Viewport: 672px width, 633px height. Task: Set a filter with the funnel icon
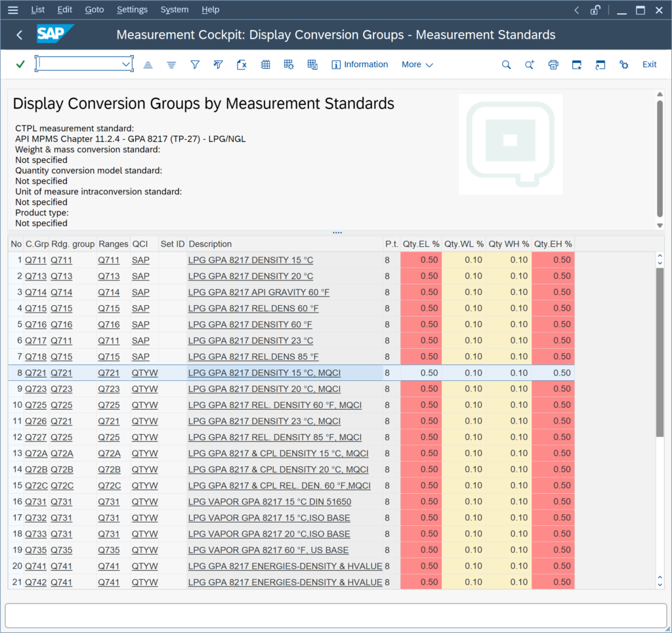tap(195, 65)
